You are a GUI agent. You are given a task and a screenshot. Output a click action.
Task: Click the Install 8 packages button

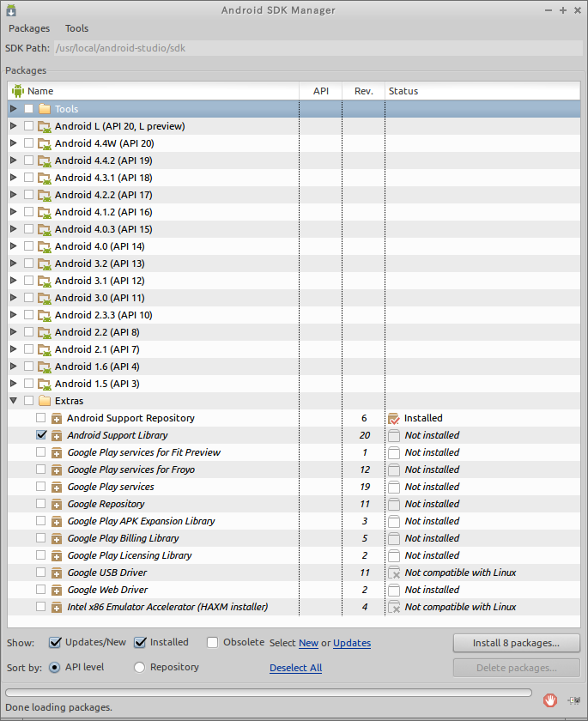click(516, 643)
